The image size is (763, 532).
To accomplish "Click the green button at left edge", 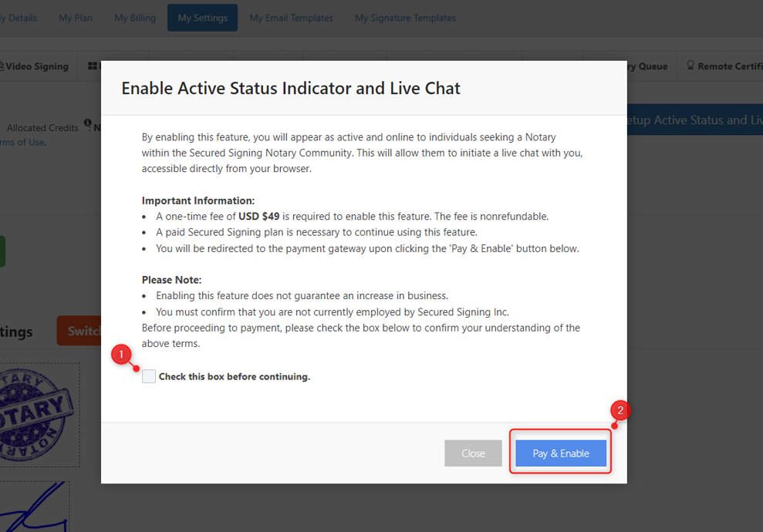I will [2, 252].
